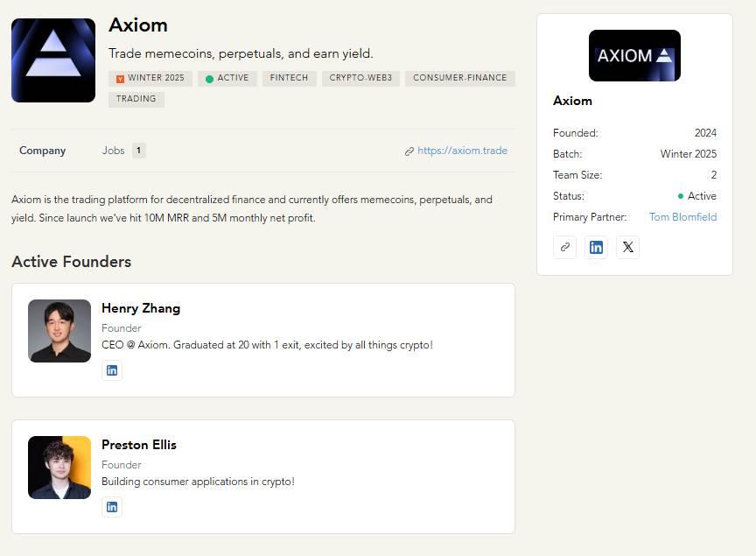Click the Axiom name in sidebar card
Screen dimensions: 756x556
pos(572,101)
